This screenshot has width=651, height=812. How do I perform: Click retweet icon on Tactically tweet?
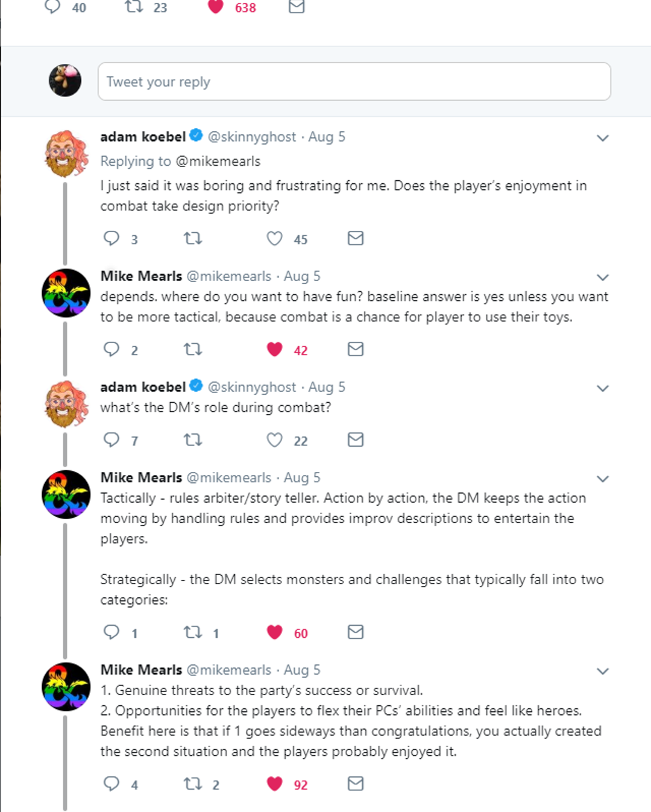(x=193, y=632)
